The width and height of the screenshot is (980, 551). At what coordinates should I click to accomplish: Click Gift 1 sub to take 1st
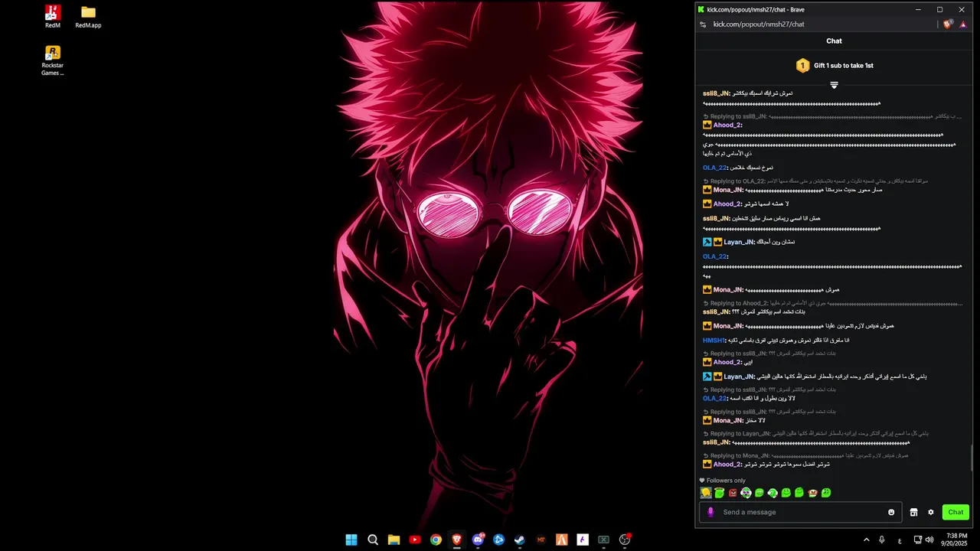click(843, 66)
